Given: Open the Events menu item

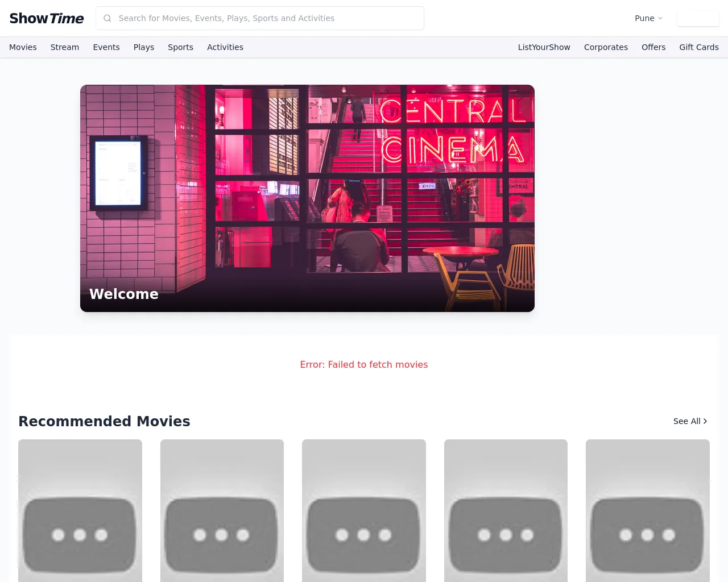Looking at the screenshot, I should (106, 47).
